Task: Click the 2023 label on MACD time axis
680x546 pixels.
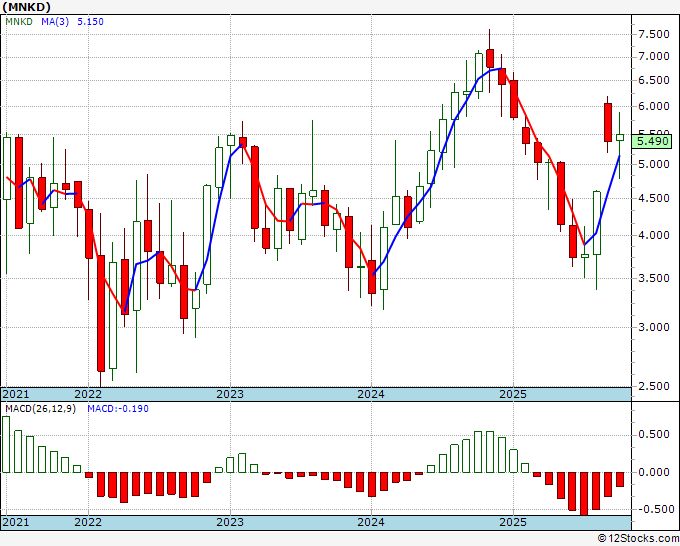Action: point(230,522)
